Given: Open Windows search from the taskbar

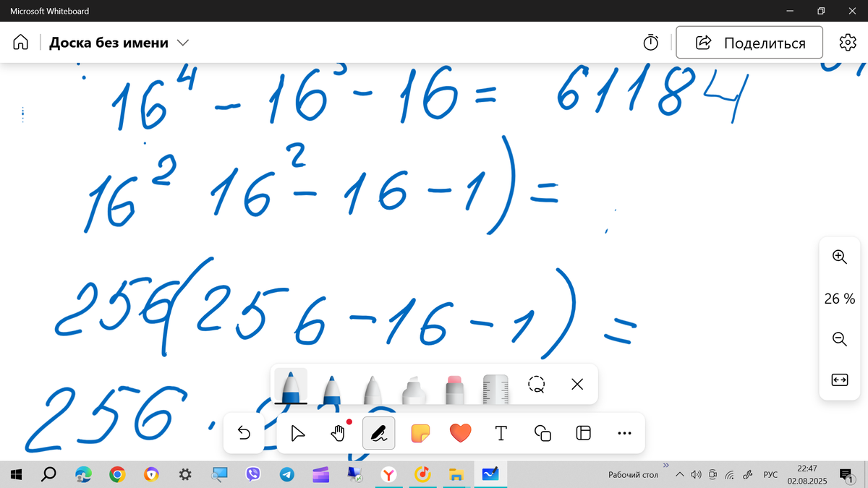Looking at the screenshot, I should coord(48,474).
